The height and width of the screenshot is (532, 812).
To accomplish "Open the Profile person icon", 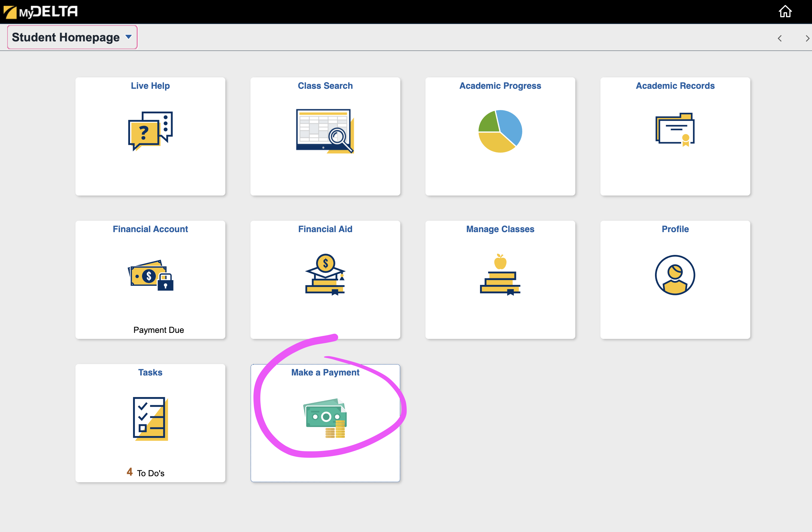I will pos(674,275).
